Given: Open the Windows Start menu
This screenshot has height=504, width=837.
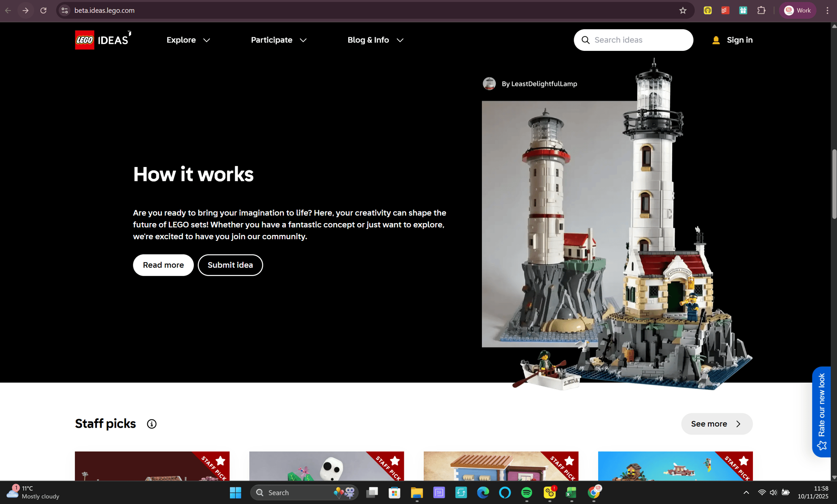Looking at the screenshot, I should 235,492.
